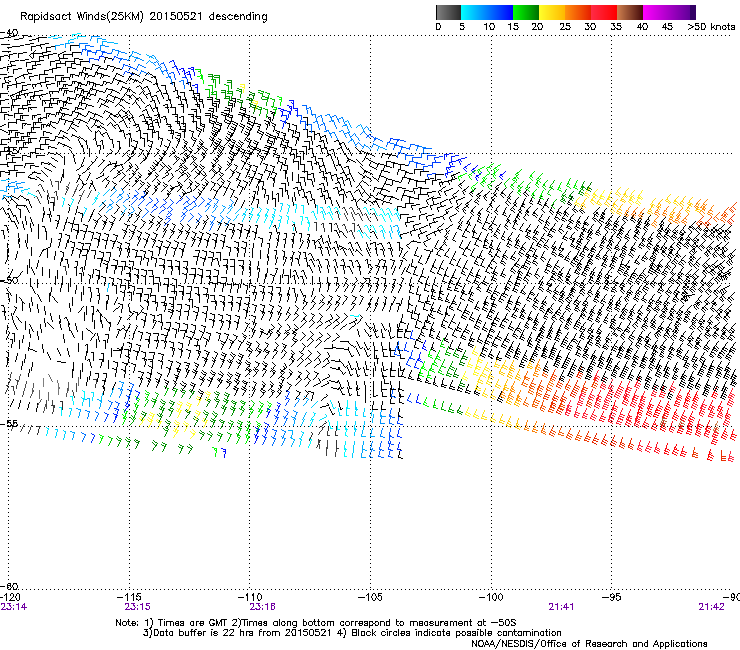The image size is (740, 650).
Task: Click the '-120' longitude axis label
Action: pos(10,597)
